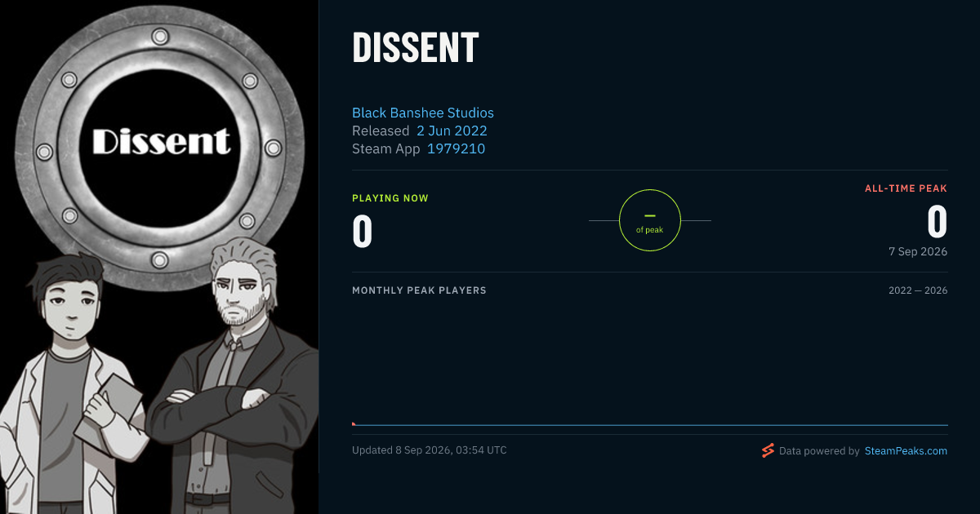Click the 2022 — 2026 range label
The image size is (980, 514).
918,290
